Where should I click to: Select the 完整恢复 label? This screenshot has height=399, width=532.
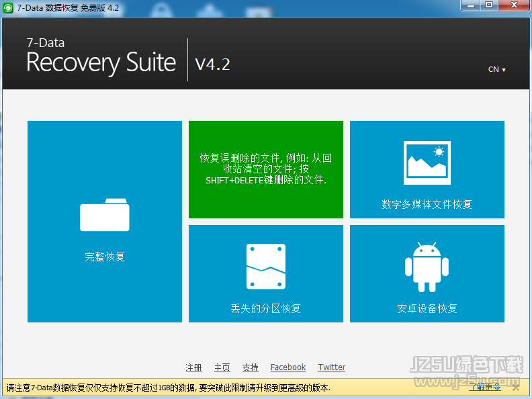[105, 257]
